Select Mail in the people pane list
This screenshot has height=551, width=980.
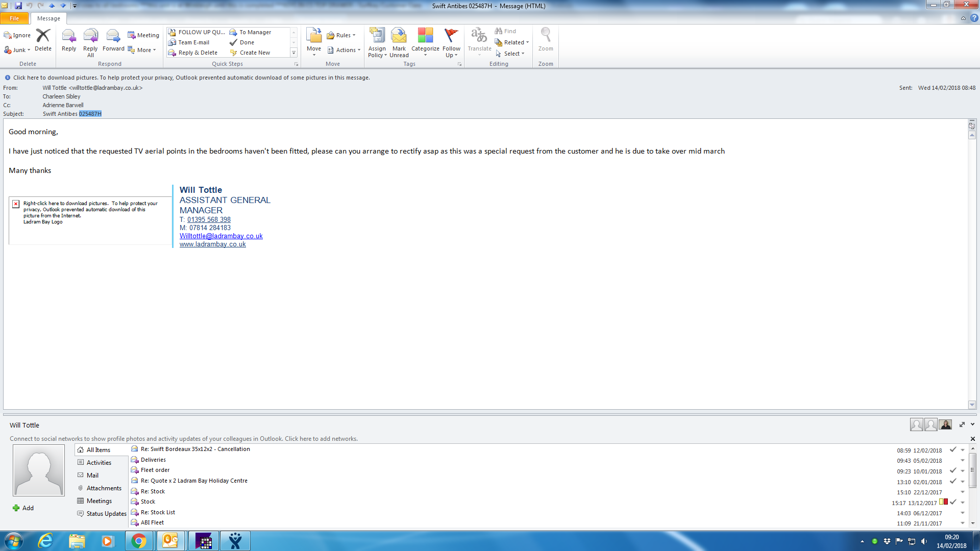pyautogui.click(x=92, y=475)
